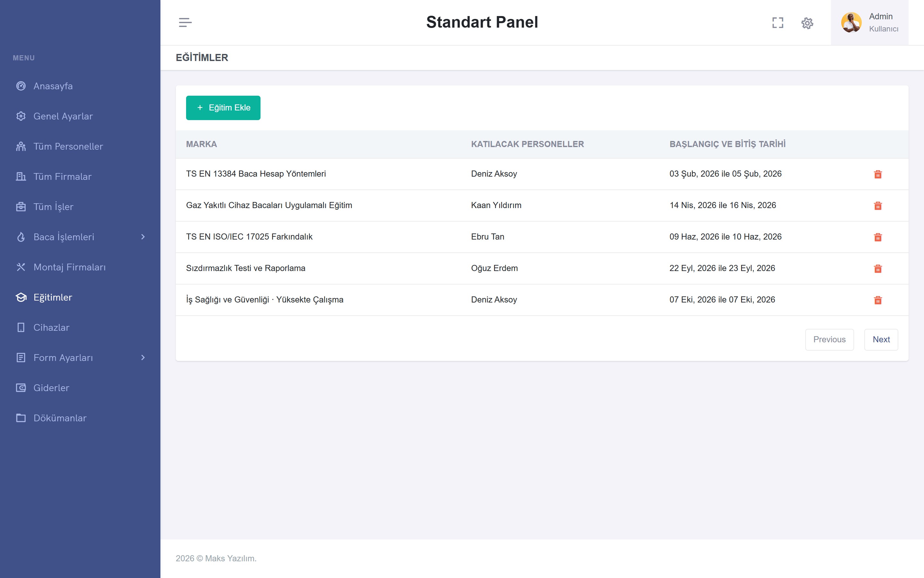Delete the TS EN 13384 Baca Hesap training
The image size is (924, 578).
(878, 174)
